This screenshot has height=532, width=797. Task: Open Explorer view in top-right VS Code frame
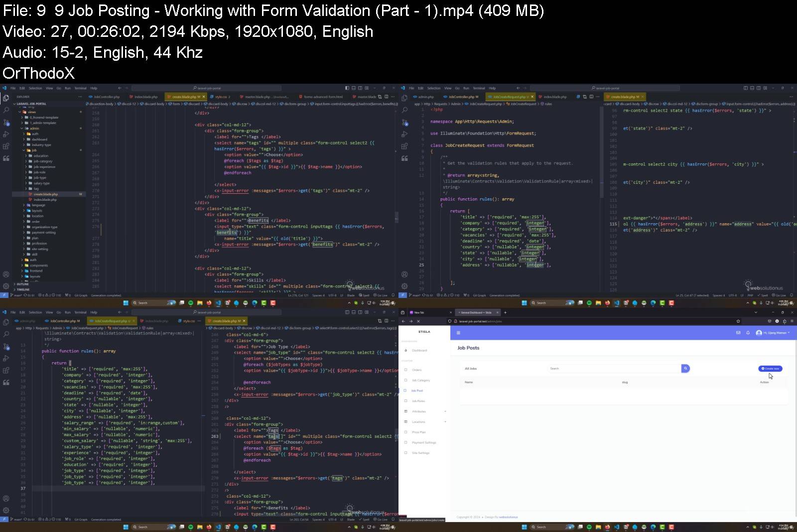pyautogui.click(x=404, y=98)
